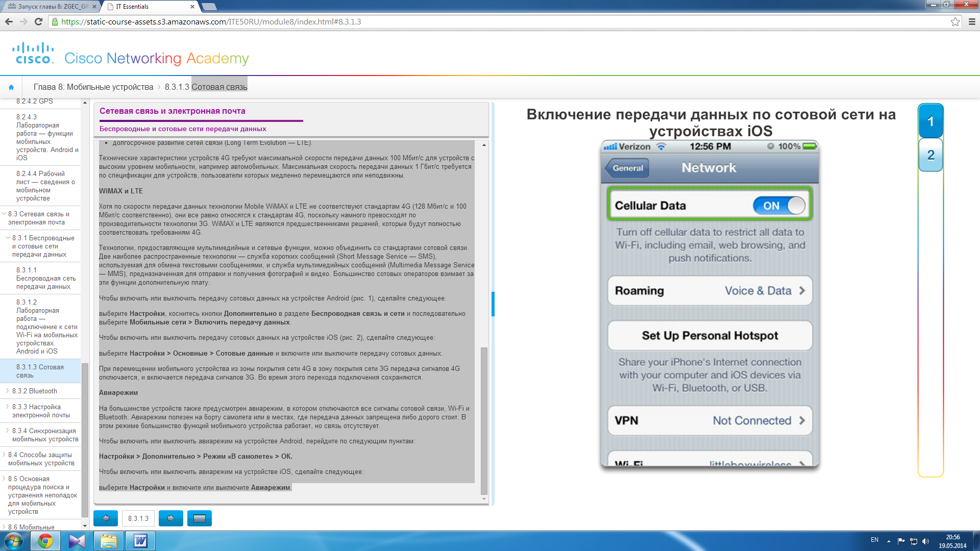
Task: Expand 8.3.2 Bluetooth section
Action: point(8,391)
